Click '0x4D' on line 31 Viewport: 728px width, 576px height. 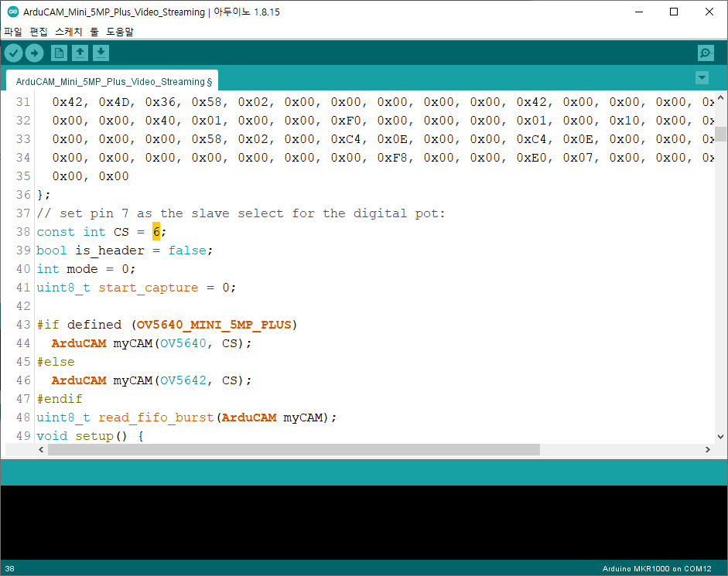tap(114, 101)
